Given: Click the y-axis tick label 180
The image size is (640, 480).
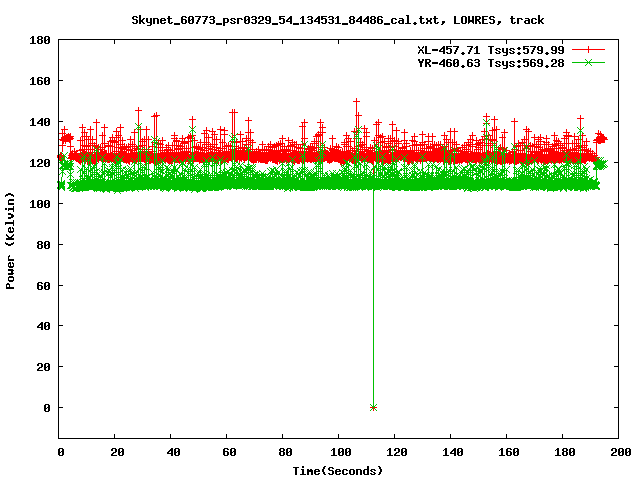Looking at the screenshot, I should point(40,40).
